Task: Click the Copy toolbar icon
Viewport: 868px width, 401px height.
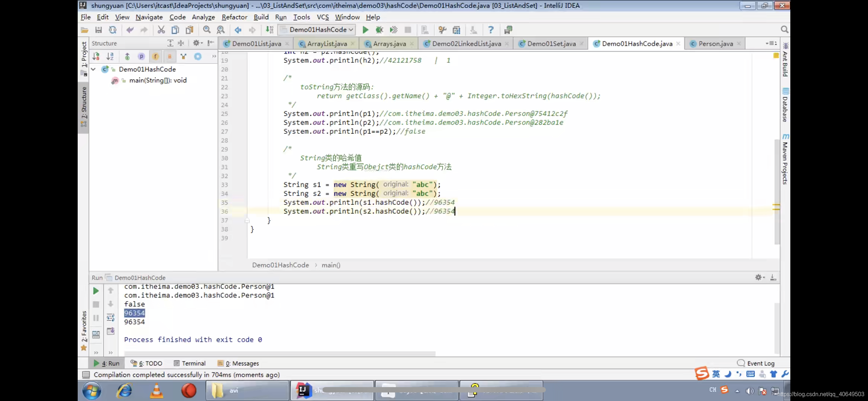Action: click(175, 30)
